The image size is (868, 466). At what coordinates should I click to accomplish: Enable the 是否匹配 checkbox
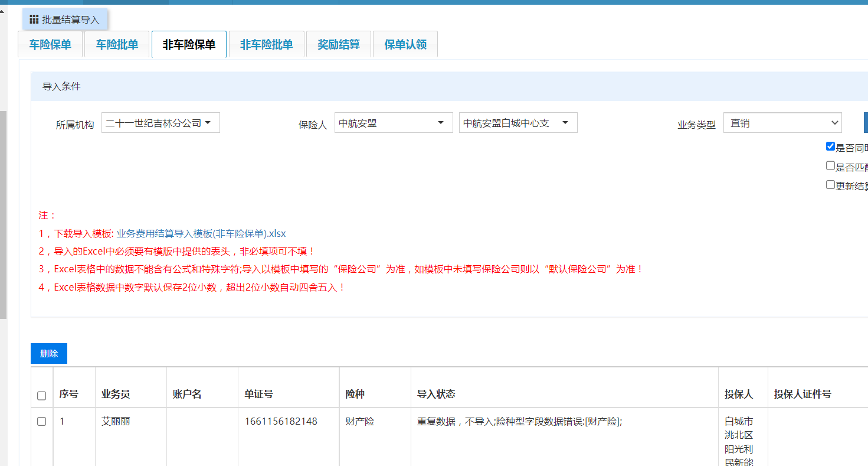[x=831, y=166]
